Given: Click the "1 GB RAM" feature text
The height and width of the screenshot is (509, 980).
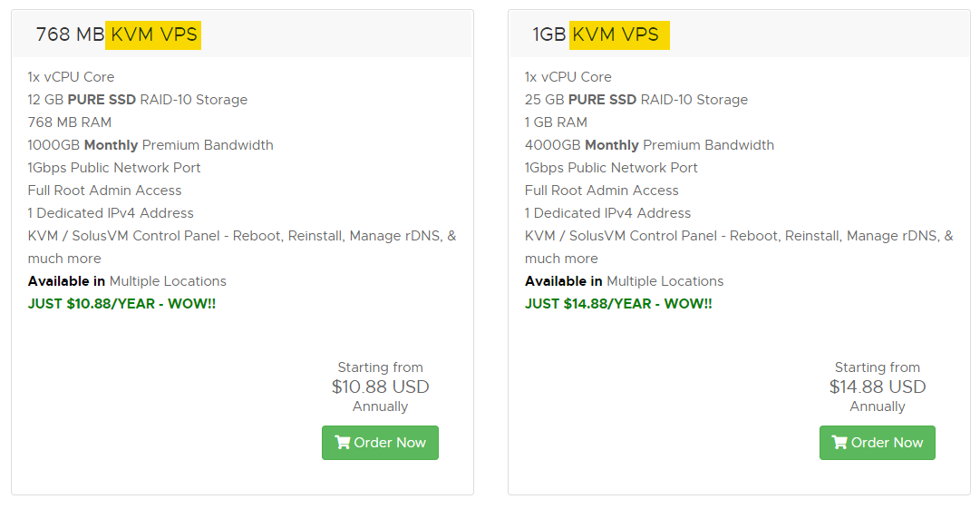Looking at the screenshot, I should point(556,122).
